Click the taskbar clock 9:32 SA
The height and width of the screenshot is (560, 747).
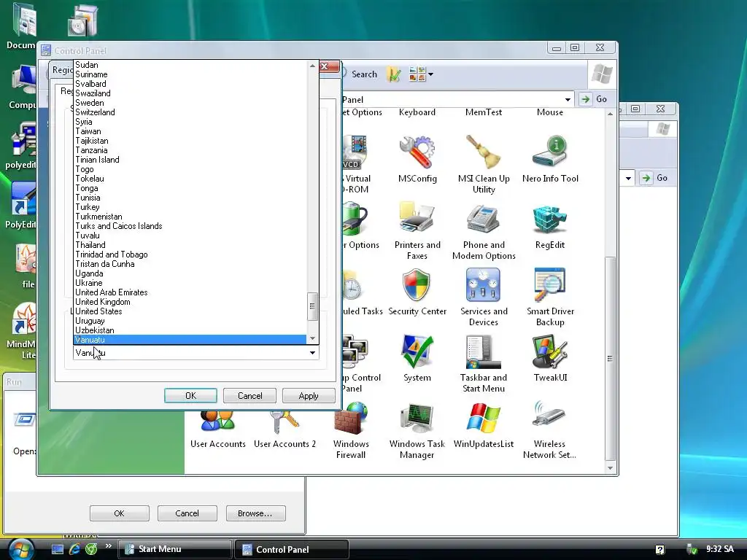[x=720, y=549]
